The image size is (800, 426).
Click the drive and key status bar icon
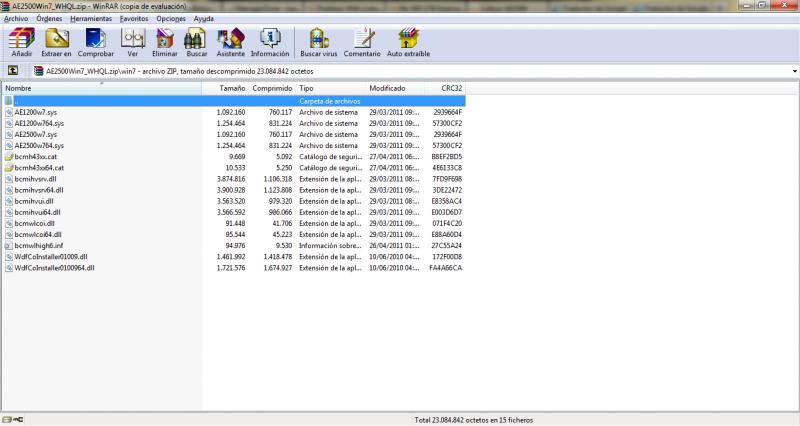point(13,420)
